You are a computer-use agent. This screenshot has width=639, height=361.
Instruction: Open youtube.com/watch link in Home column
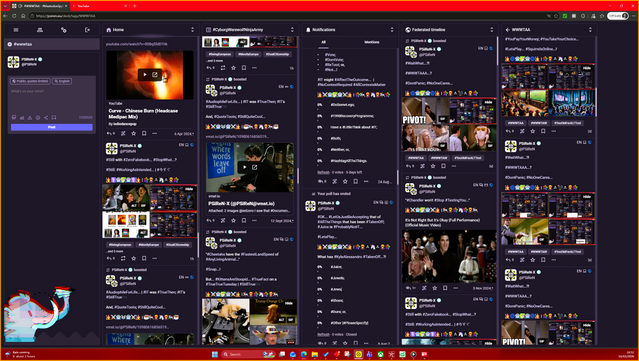pyautogui.click(x=137, y=44)
